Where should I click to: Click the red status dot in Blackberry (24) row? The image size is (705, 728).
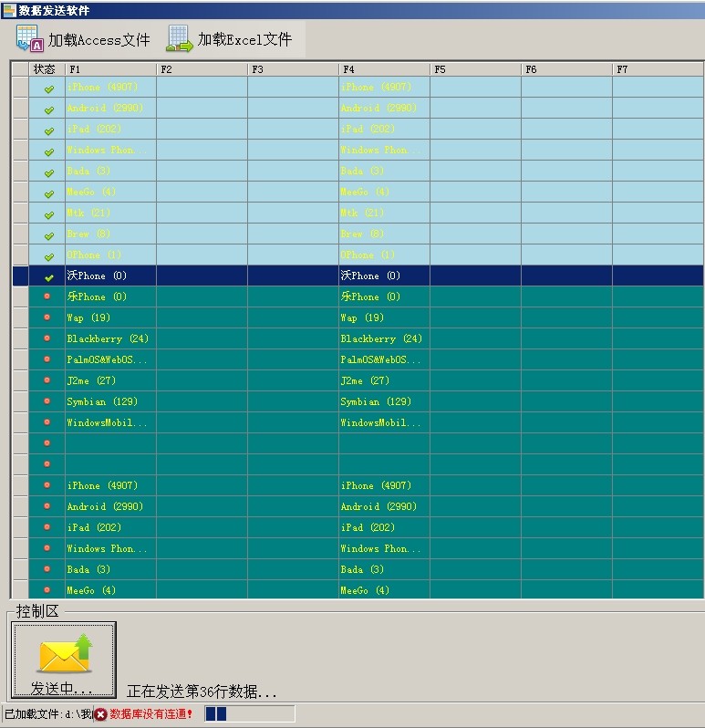(47, 338)
